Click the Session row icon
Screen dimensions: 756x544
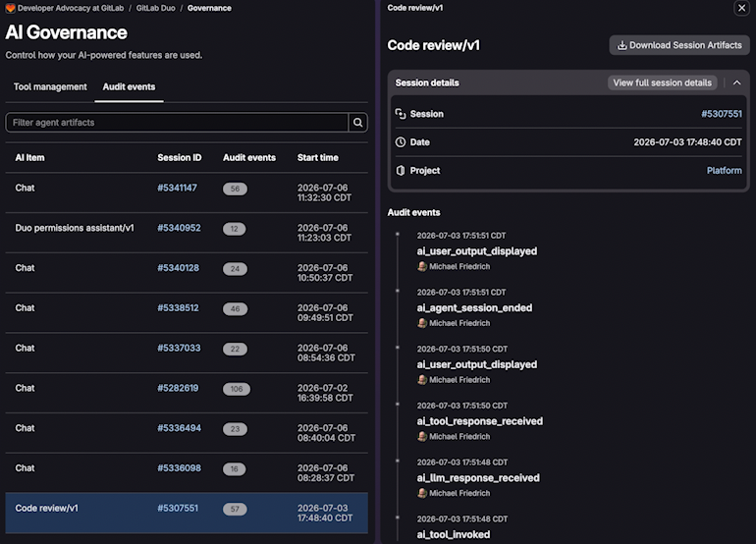pyautogui.click(x=401, y=114)
